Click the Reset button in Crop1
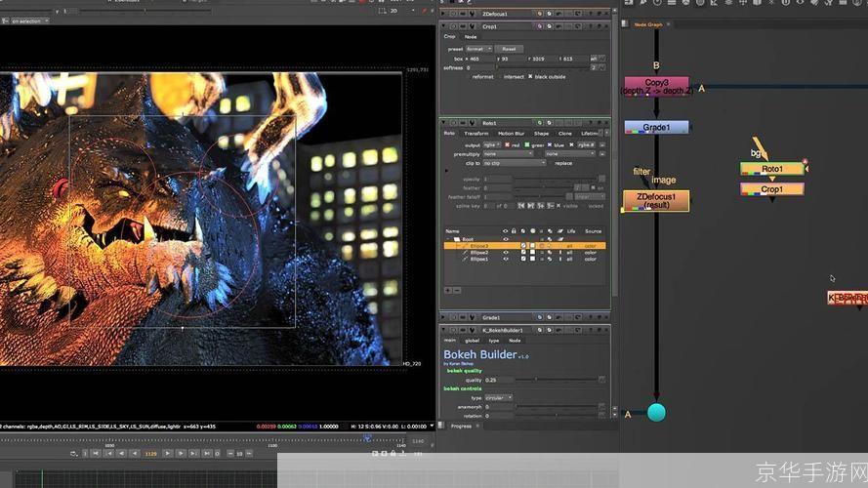 [x=509, y=49]
